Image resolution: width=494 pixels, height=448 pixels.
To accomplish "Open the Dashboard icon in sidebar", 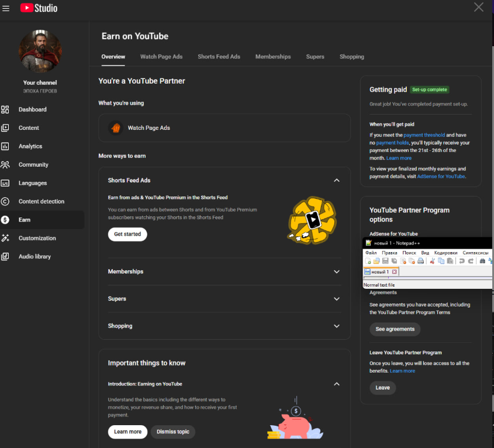I will coord(5,109).
